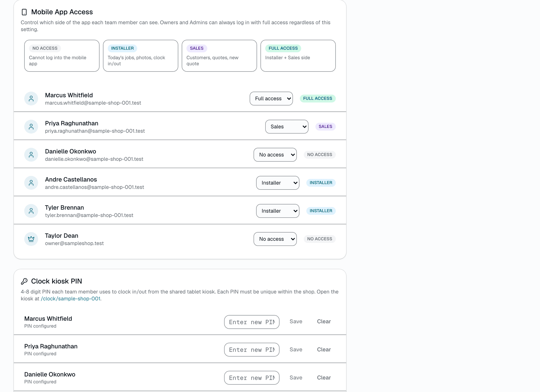Expand Tyler Brennan's Installer dropdown
The height and width of the screenshot is (392, 540).
point(278,211)
